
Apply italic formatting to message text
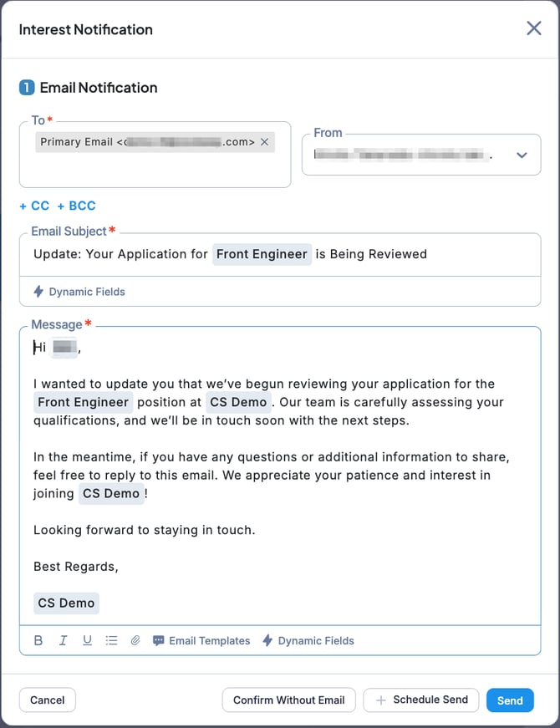coord(63,640)
